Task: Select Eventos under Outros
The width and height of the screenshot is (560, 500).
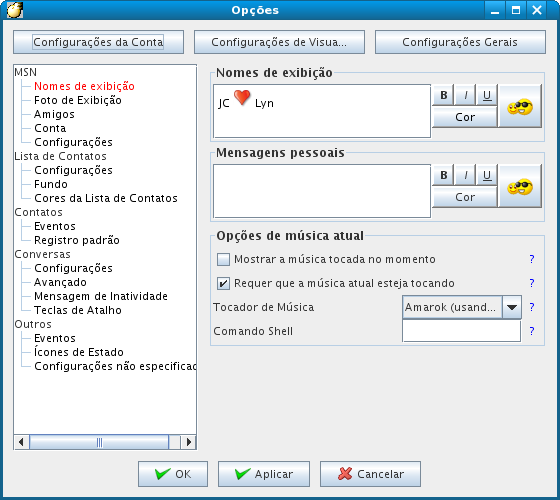Action: (x=55, y=338)
